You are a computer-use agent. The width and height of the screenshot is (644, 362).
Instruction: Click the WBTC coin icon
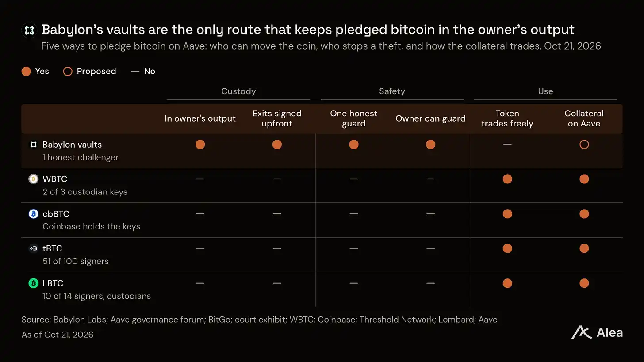tap(33, 179)
